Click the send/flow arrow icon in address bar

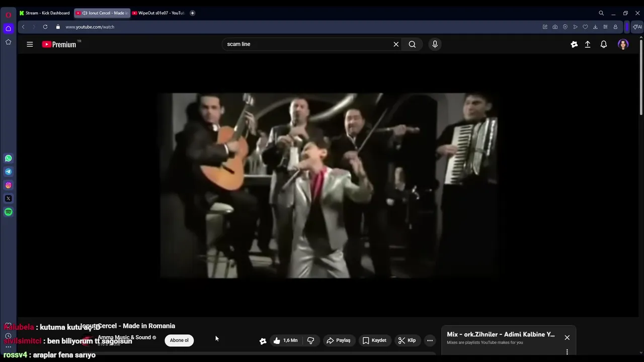575,27
